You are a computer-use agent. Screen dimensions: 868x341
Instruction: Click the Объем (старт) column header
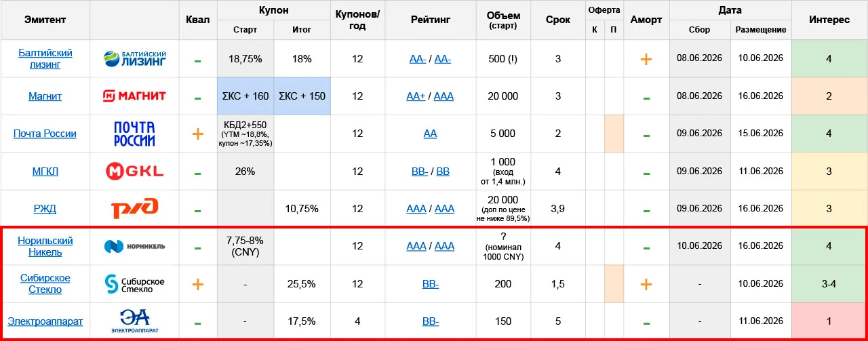point(503,20)
